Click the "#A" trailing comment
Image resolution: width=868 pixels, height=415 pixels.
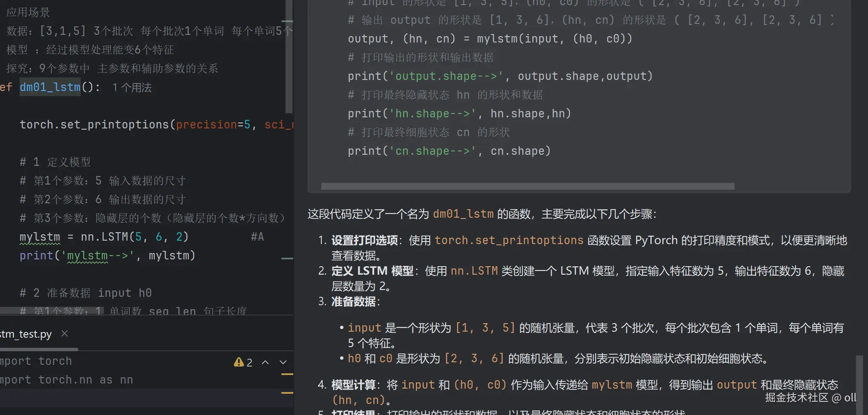257,237
